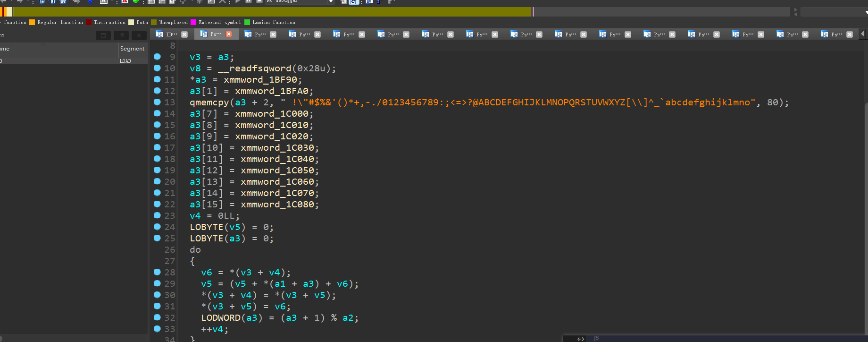This screenshot has height=342, width=868.
Task: Toggle breakpoint dot on line 17
Action: (x=157, y=147)
